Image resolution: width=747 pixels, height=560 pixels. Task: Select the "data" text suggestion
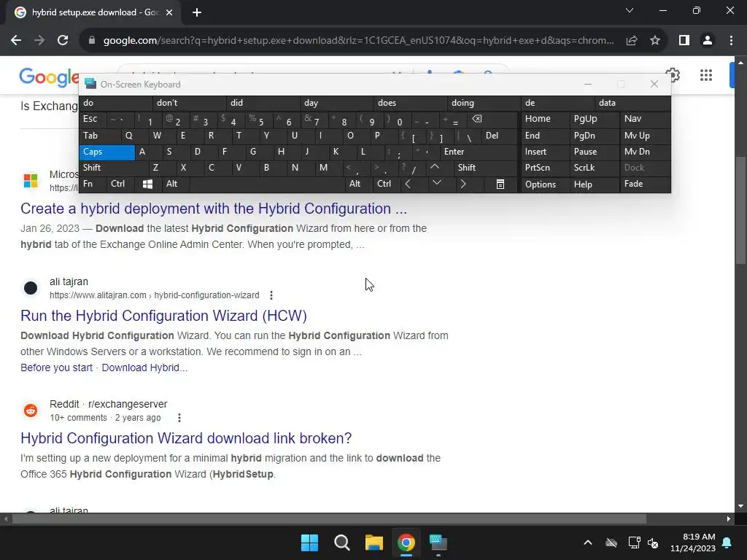click(633, 103)
